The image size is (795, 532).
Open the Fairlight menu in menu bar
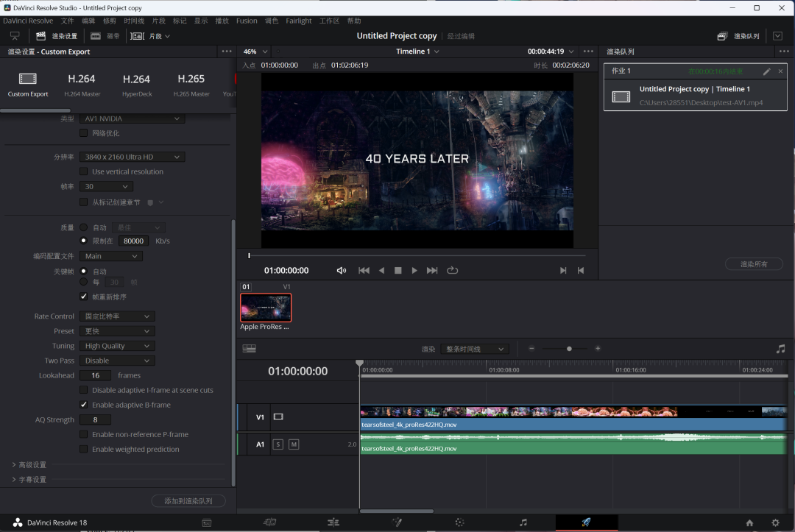tap(298, 21)
